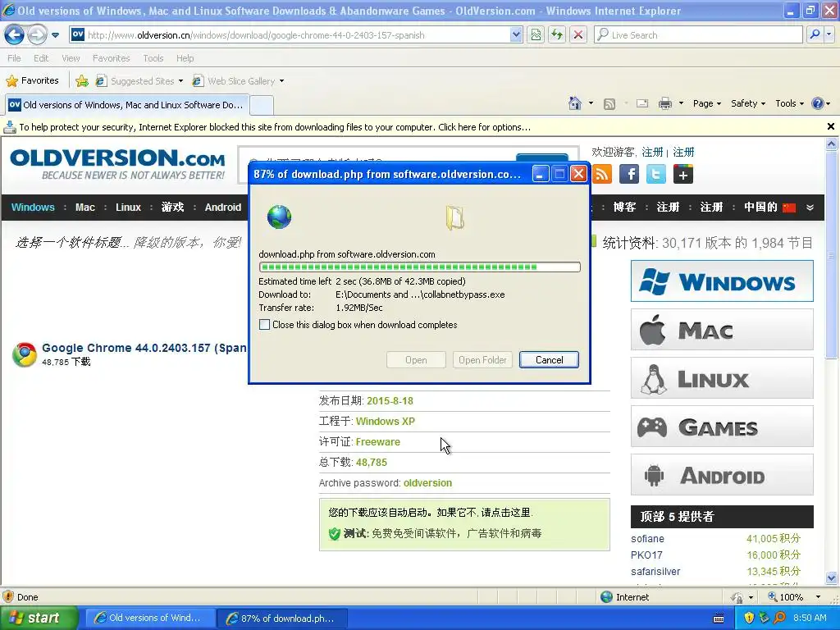This screenshot has height=630, width=840.
Task: Open the search provider dropdown arrow
Action: click(829, 34)
